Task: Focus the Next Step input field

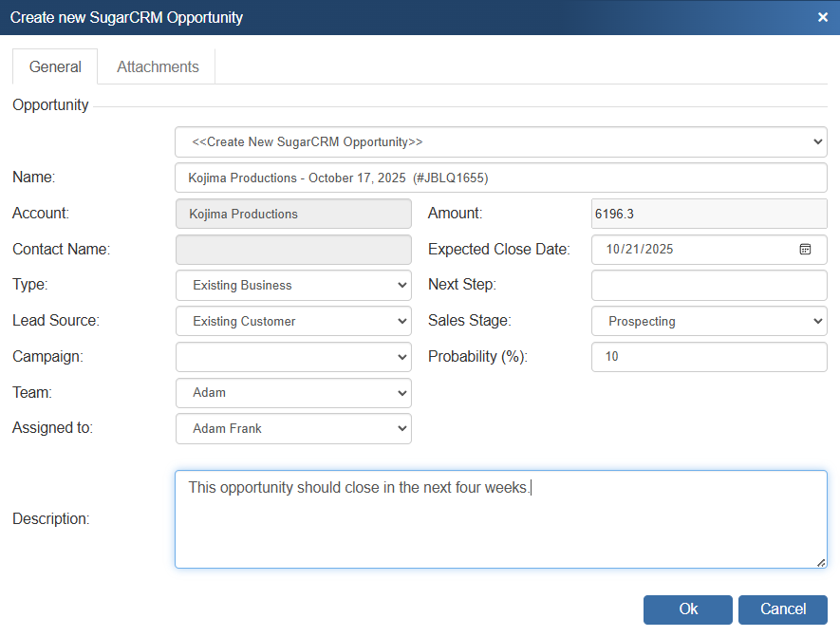Action: pyautogui.click(x=708, y=285)
